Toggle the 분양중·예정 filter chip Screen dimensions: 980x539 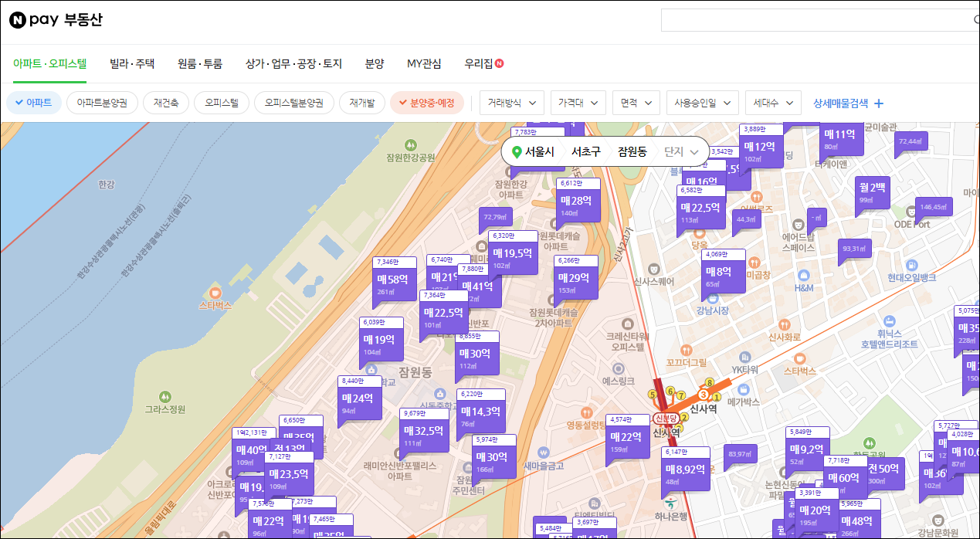point(427,102)
